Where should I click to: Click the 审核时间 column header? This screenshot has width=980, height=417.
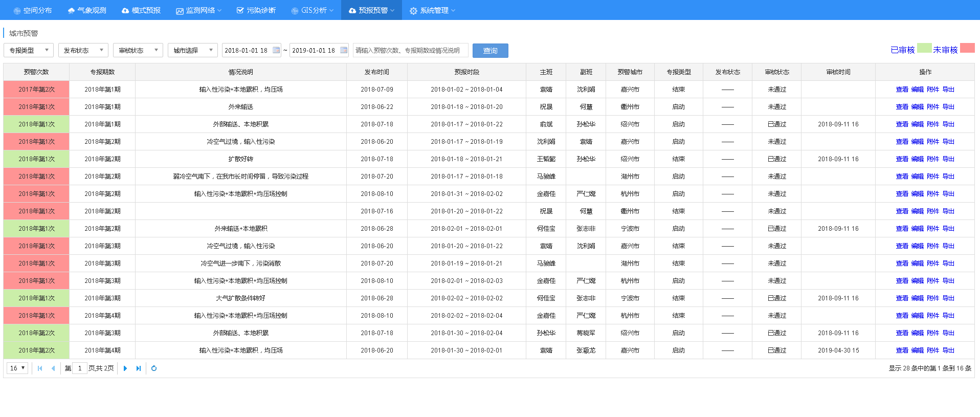pyautogui.click(x=838, y=72)
